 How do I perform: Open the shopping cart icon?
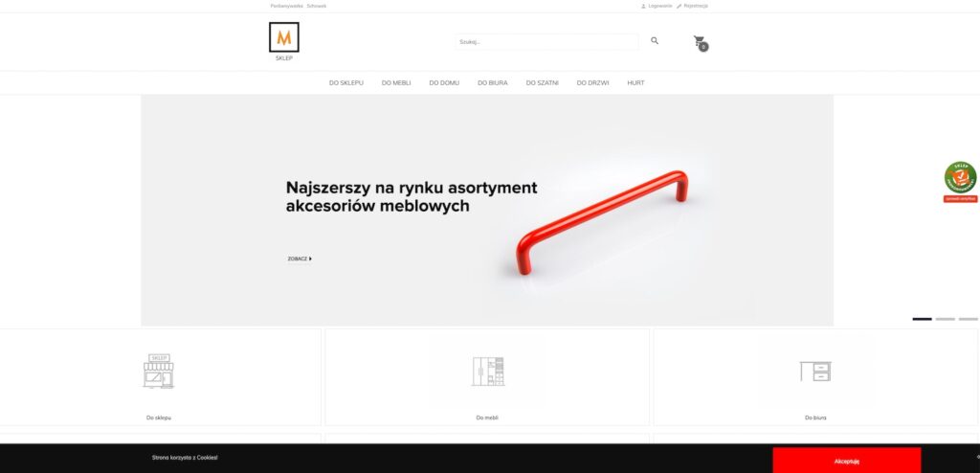[701, 43]
